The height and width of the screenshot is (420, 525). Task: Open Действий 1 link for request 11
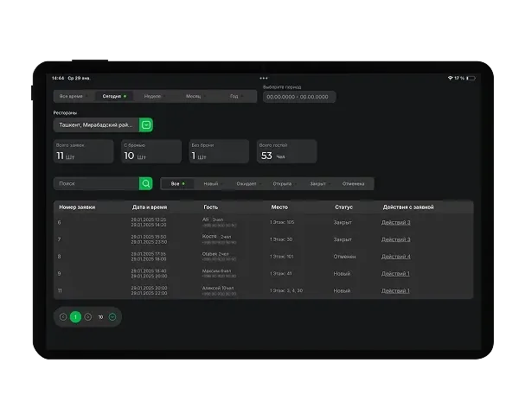[395, 291]
